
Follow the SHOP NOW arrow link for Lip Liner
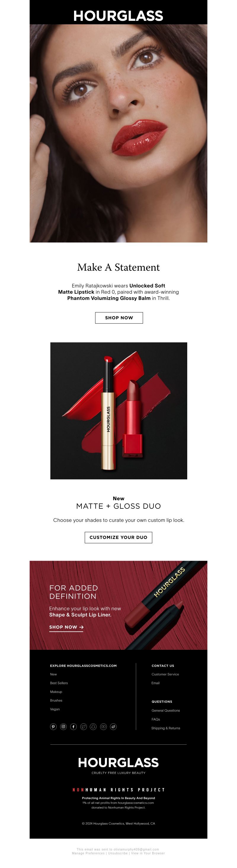click(x=66, y=627)
